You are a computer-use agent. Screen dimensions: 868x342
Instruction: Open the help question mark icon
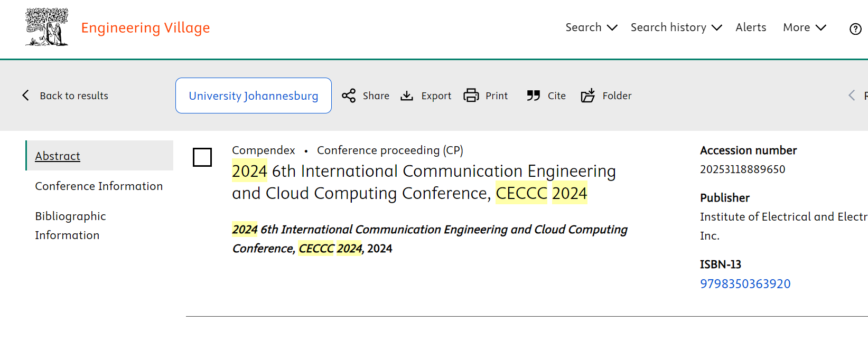point(855,29)
